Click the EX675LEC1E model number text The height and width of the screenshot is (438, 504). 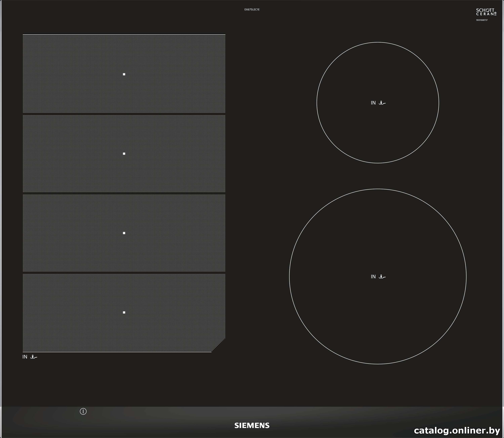pos(252,10)
